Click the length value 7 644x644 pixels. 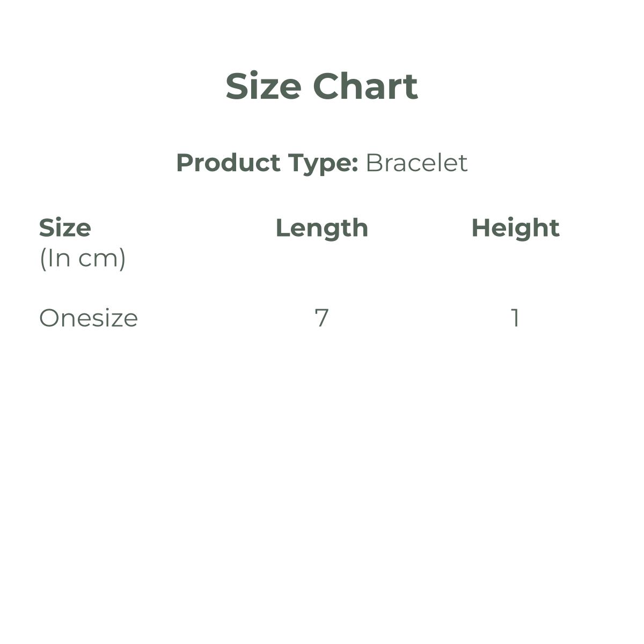(x=321, y=318)
